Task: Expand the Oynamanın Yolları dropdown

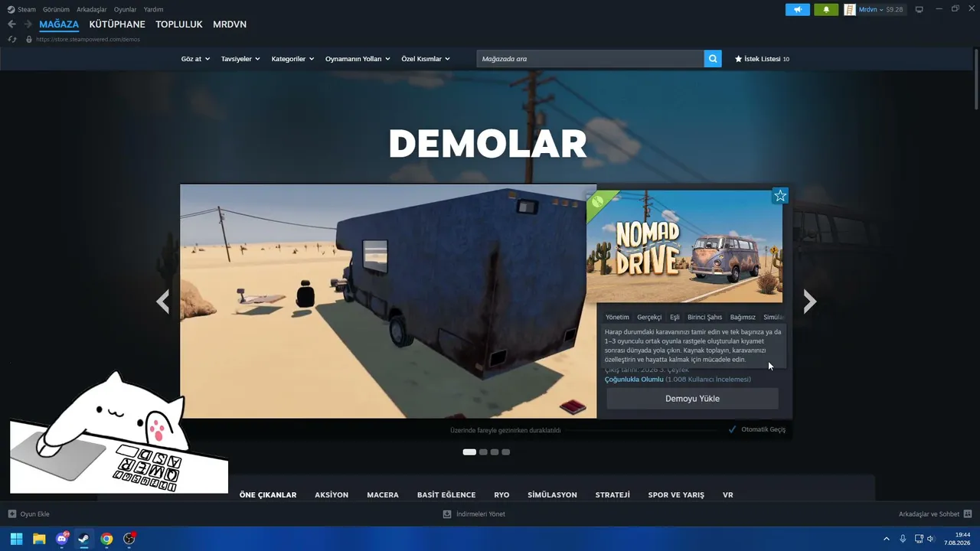Action: 358,59
